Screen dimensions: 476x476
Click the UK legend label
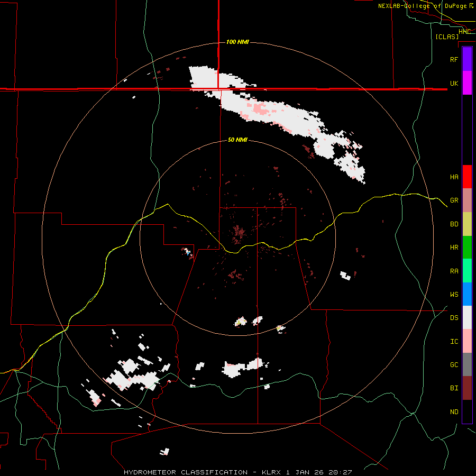point(454,83)
